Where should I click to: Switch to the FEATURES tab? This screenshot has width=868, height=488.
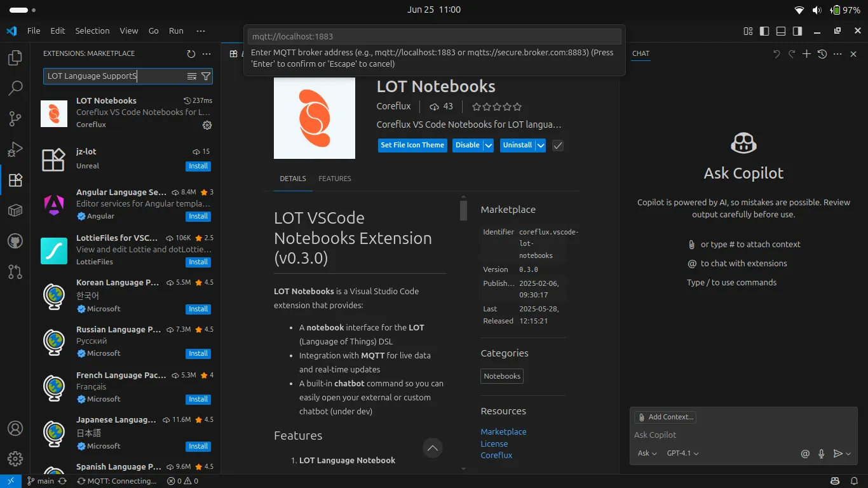pyautogui.click(x=335, y=179)
